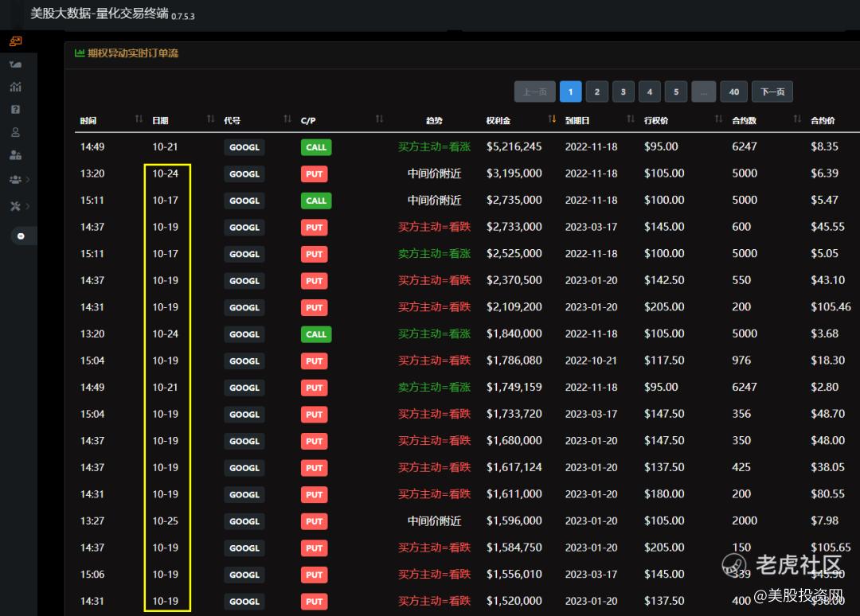Click 中间价附近 in the $3,195,000 row
The width and height of the screenshot is (860, 616).
(435, 173)
